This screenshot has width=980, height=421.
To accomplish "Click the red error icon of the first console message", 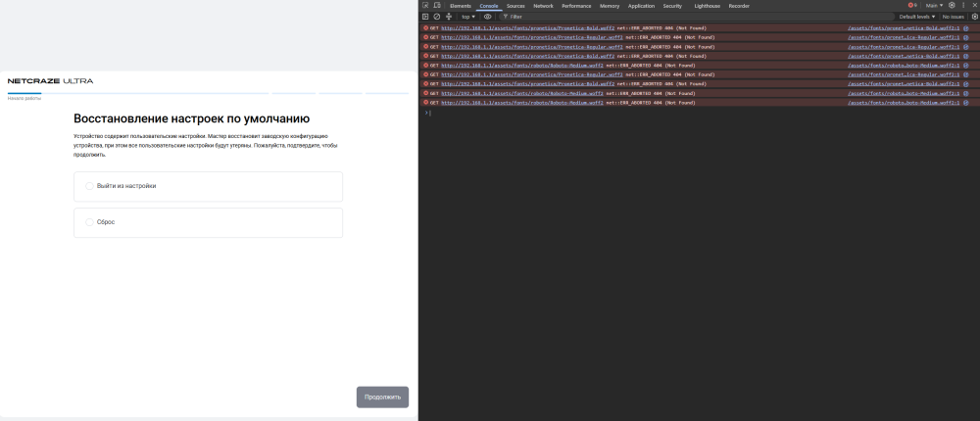I will [426, 28].
